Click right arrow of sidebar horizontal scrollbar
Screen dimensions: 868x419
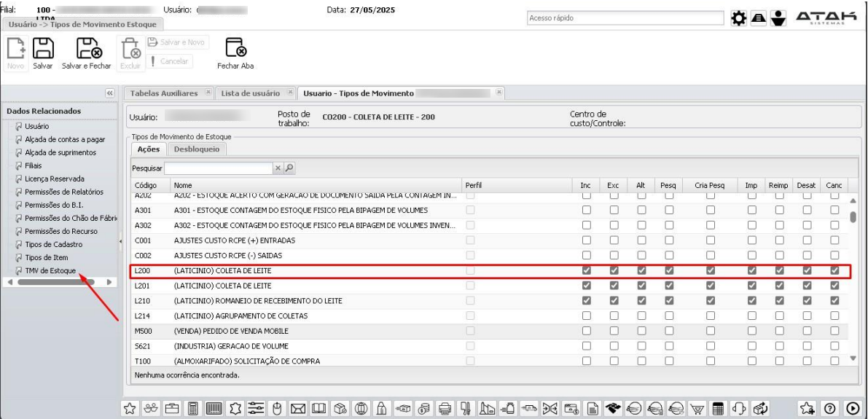click(x=109, y=282)
